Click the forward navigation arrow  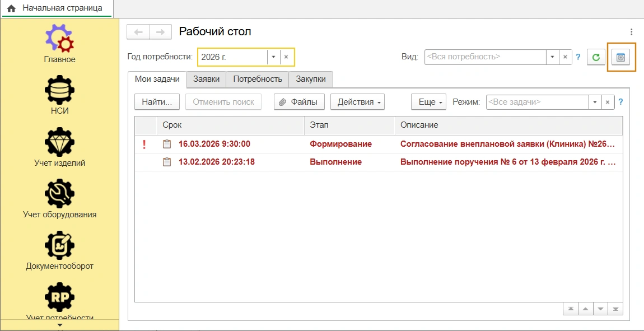(x=161, y=31)
